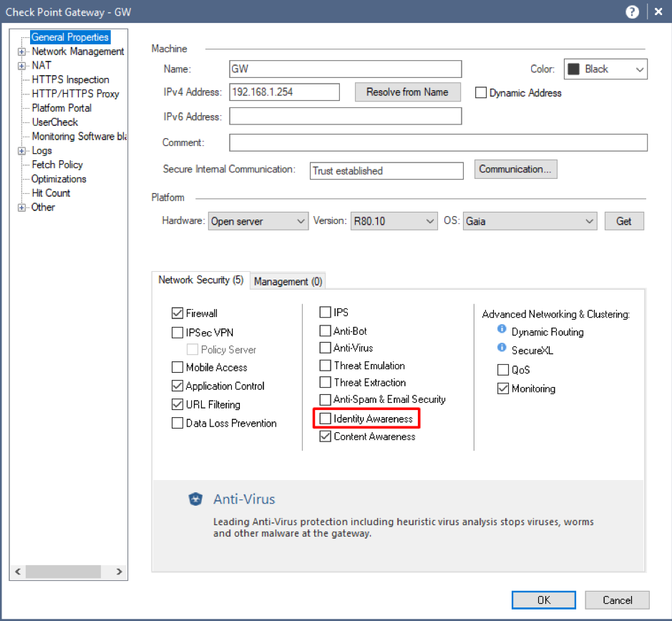Tick the Threat Emulation checkbox

[x=326, y=365]
